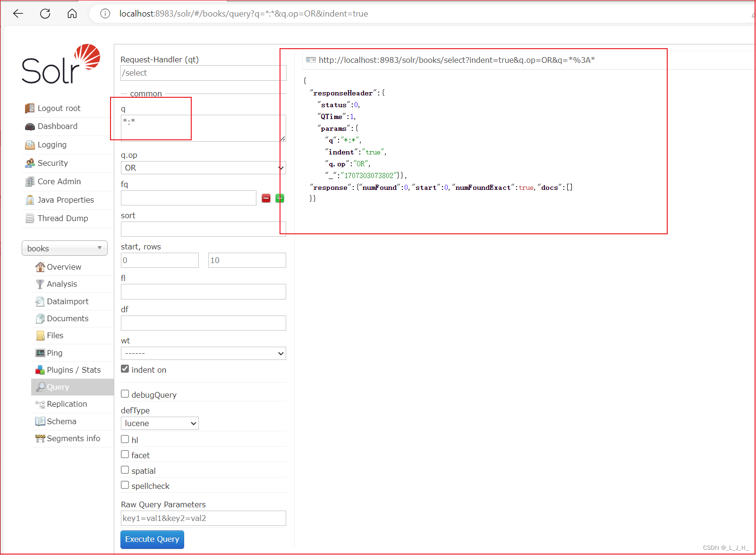756x555 pixels.
Task: Click the Request-Handler /select input field
Action: click(204, 73)
